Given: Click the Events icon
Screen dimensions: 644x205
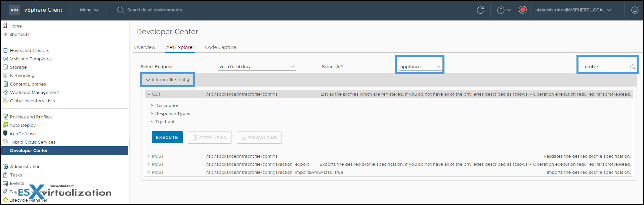Looking at the screenshot, I should point(5,183).
